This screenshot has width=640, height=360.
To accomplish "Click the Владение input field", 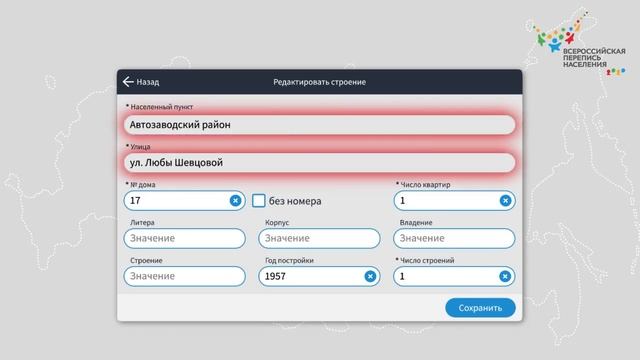I will (x=454, y=238).
